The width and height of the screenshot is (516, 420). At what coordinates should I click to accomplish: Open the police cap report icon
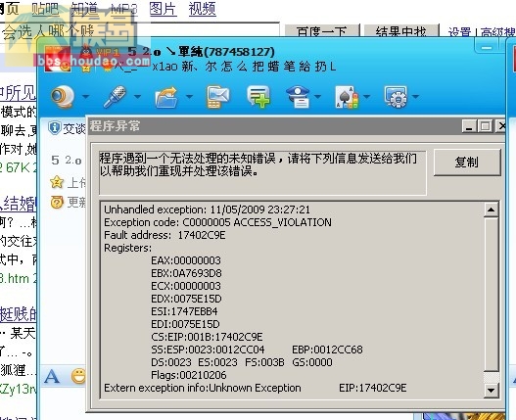[299, 97]
